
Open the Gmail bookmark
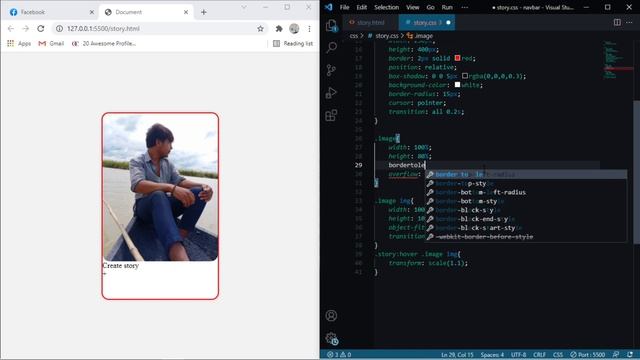click(51, 43)
